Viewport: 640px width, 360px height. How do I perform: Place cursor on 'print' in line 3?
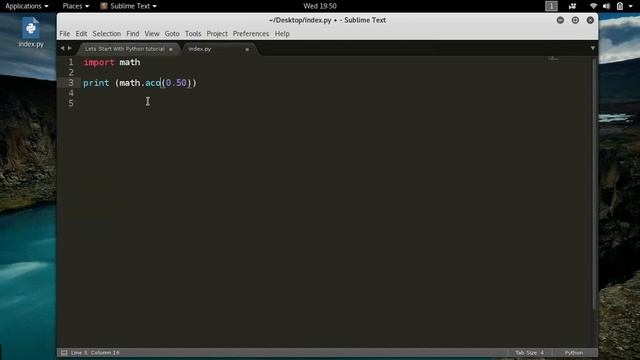pyautogui.click(x=96, y=83)
